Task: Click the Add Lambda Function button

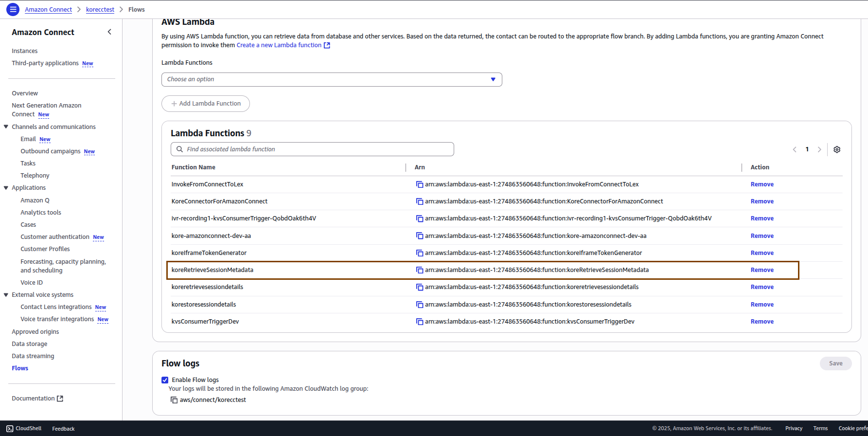Action: tap(205, 104)
